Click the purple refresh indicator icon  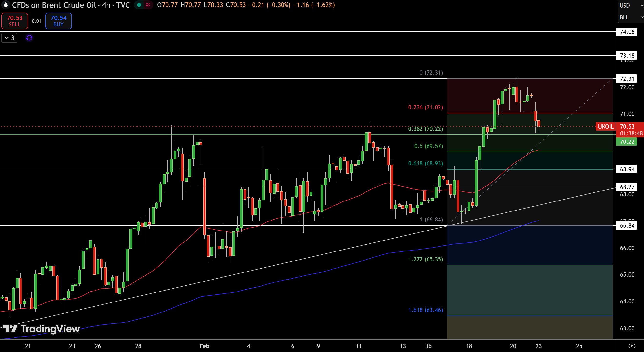(29, 38)
